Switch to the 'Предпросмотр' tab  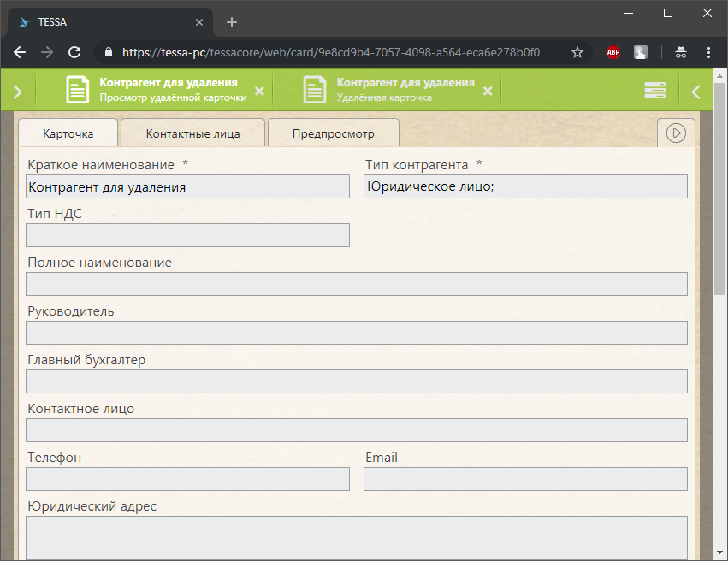click(x=333, y=134)
